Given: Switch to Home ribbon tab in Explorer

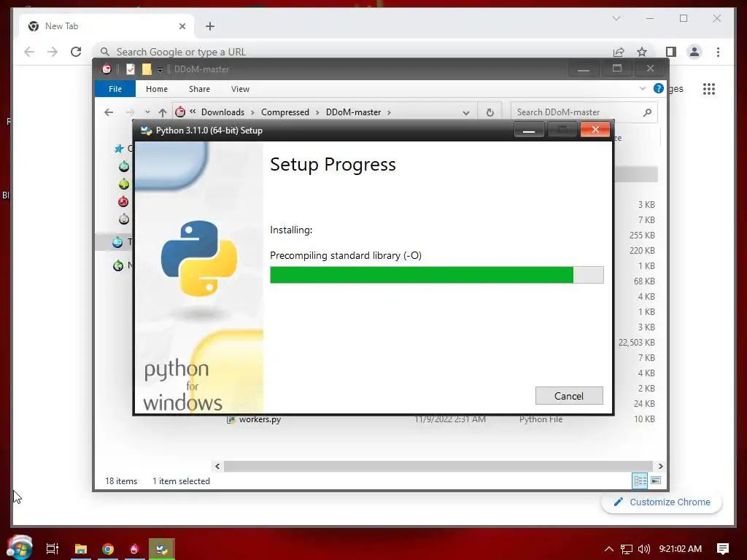Looking at the screenshot, I should coord(157,89).
